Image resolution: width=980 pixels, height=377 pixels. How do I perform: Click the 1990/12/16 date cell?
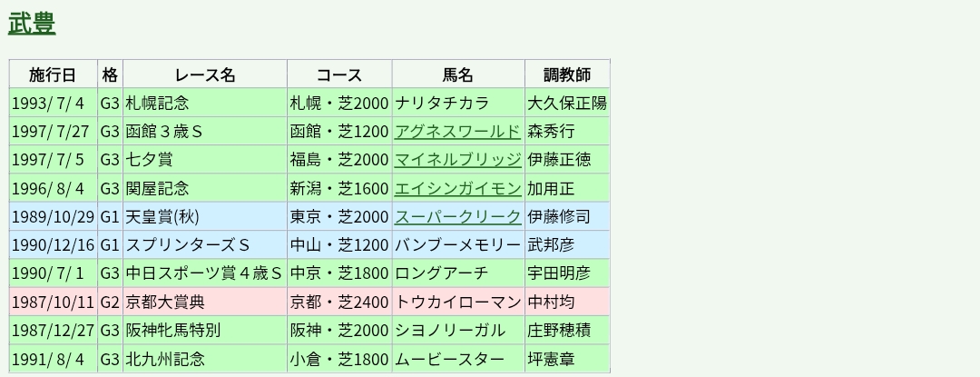(x=54, y=245)
